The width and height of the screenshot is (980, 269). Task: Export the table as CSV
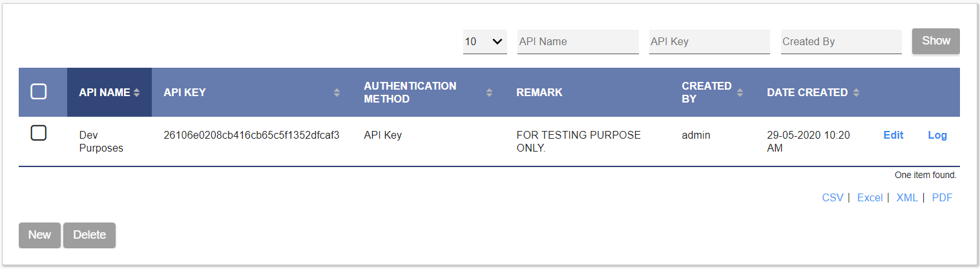(833, 197)
